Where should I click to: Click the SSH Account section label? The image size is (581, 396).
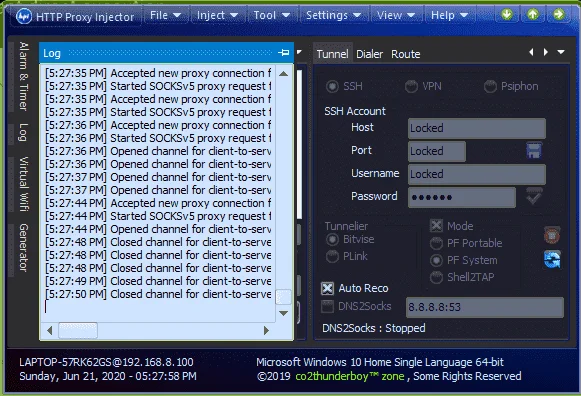[x=355, y=111]
